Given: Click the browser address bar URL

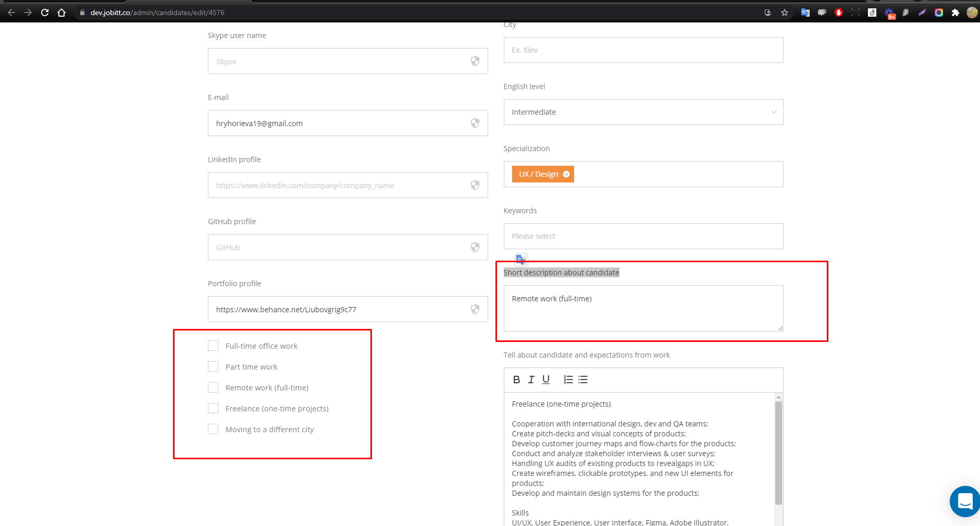Looking at the screenshot, I should tap(157, 13).
